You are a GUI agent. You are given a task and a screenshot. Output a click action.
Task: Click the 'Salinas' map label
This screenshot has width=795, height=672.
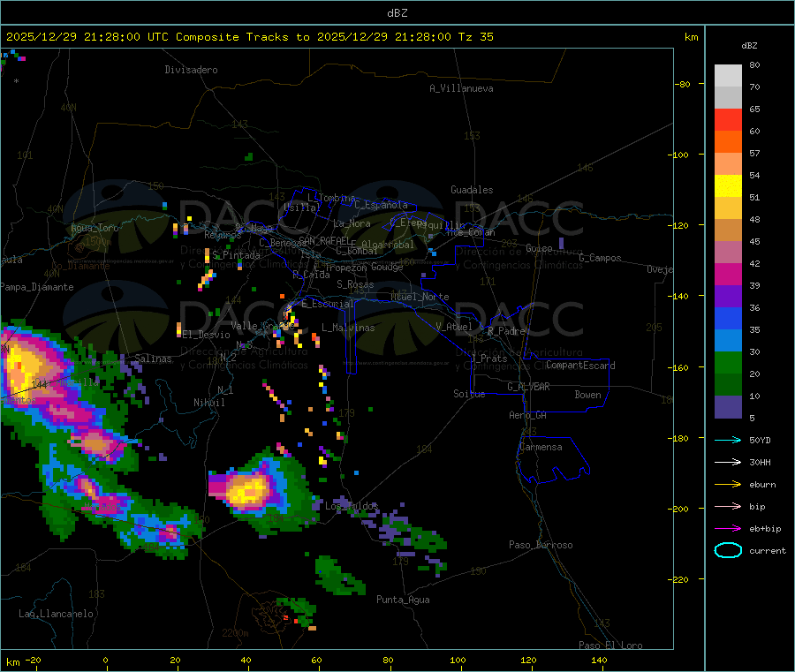click(153, 359)
